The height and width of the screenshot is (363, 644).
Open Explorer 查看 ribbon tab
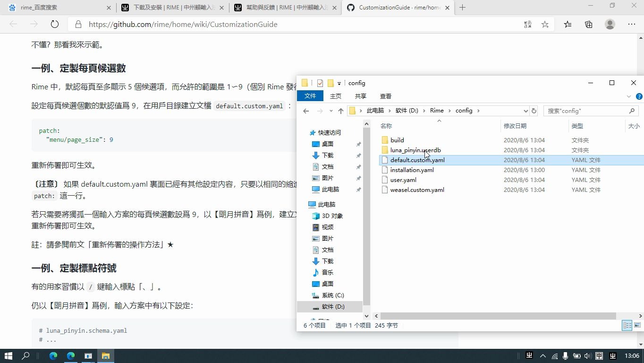coord(386,96)
